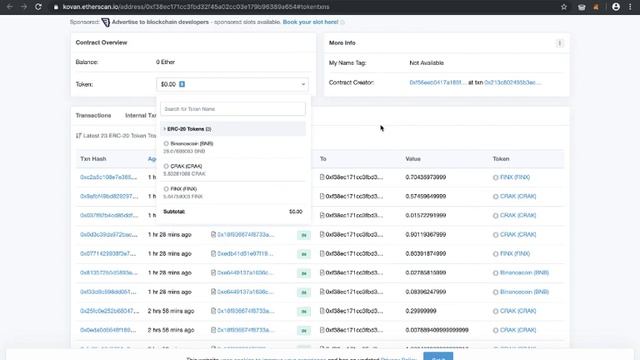Screen dimensions: 640x360
Task: Click the 'Value' column header
Action: pos(413,159)
